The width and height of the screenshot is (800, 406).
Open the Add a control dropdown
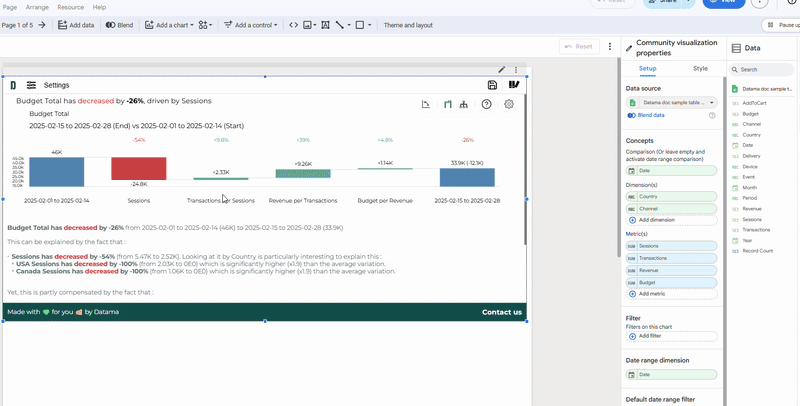coord(251,25)
